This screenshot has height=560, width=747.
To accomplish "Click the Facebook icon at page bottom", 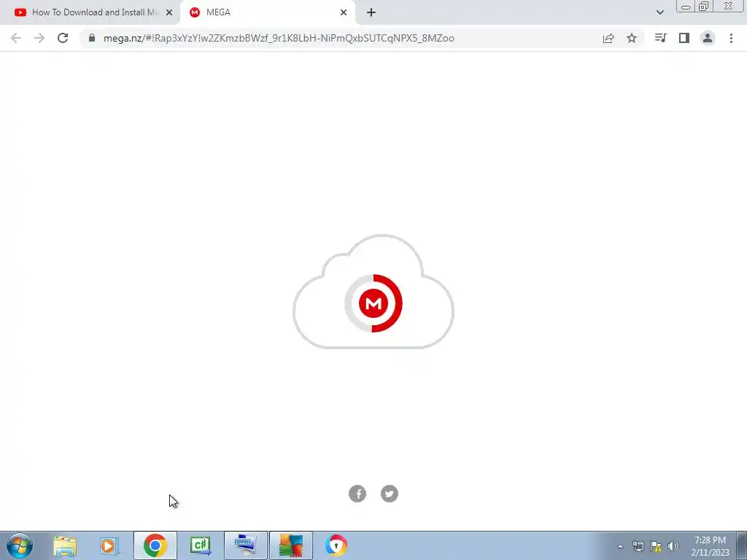I will pos(357,494).
